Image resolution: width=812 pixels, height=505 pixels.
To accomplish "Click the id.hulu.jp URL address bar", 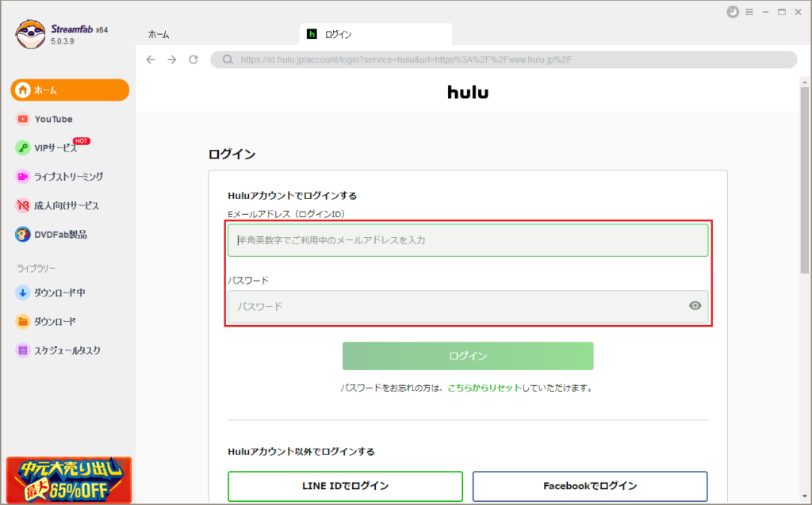I will click(x=504, y=59).
